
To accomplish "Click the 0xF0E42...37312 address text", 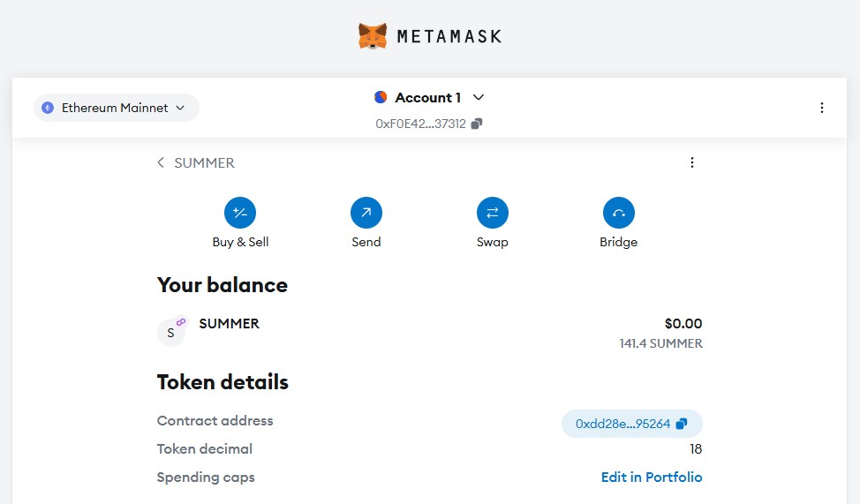I will (420, 124).
